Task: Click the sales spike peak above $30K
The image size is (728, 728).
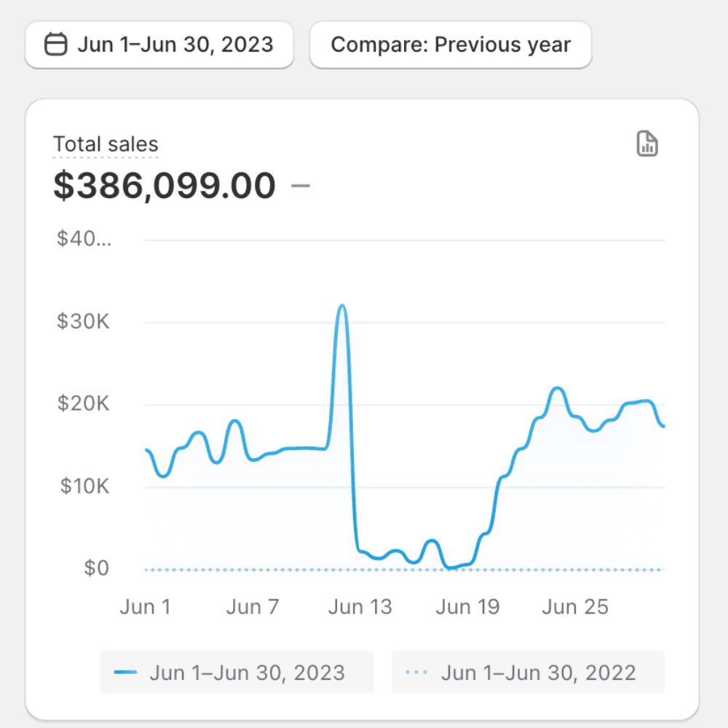Action: coord(341,306)
